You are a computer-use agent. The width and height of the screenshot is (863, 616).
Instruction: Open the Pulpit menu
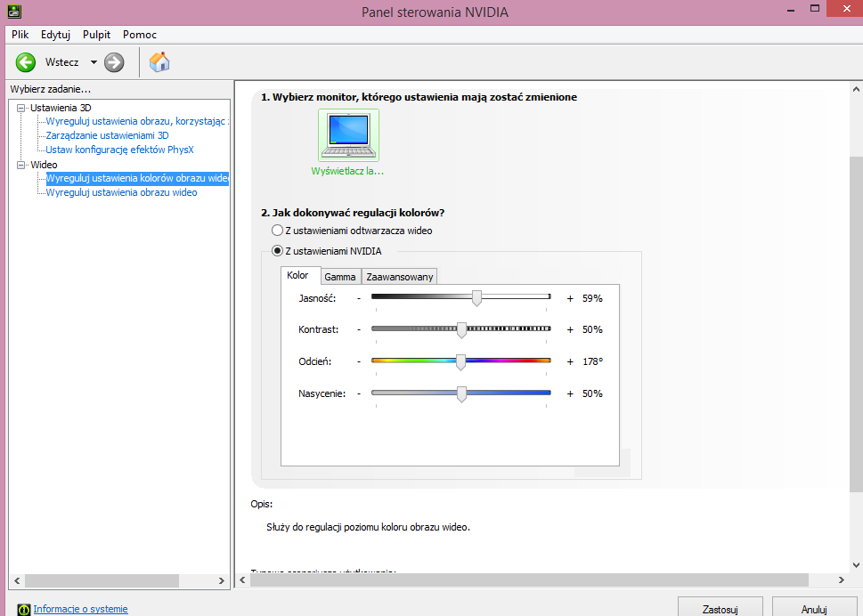tap(96, 35)
